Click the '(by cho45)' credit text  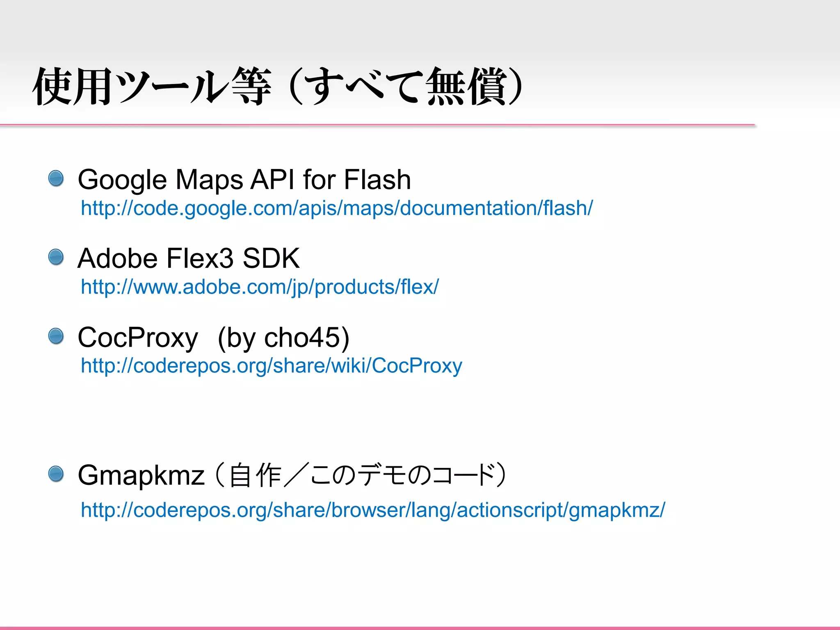[283, 338]
